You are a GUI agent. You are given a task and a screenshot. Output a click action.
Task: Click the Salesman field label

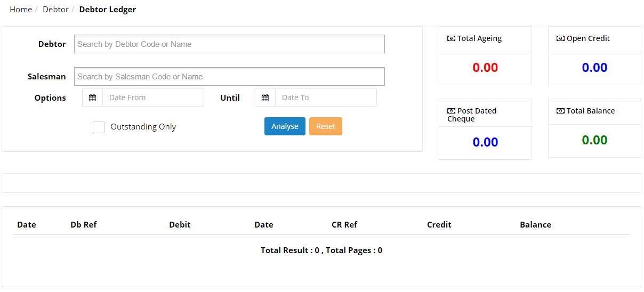47,76
